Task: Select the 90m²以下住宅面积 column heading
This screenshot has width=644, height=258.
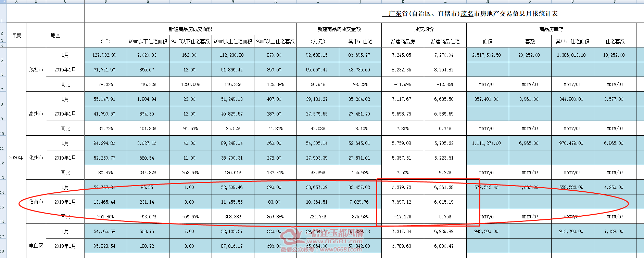Action: click(148, 41)
